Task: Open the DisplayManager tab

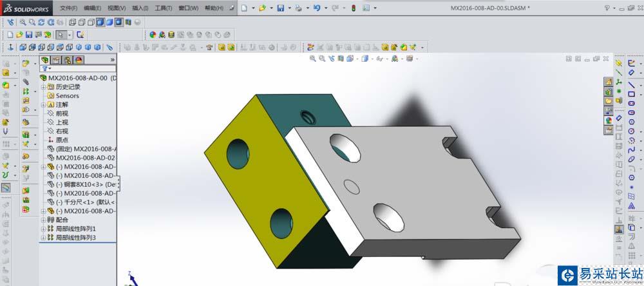Action: [79, 60]
